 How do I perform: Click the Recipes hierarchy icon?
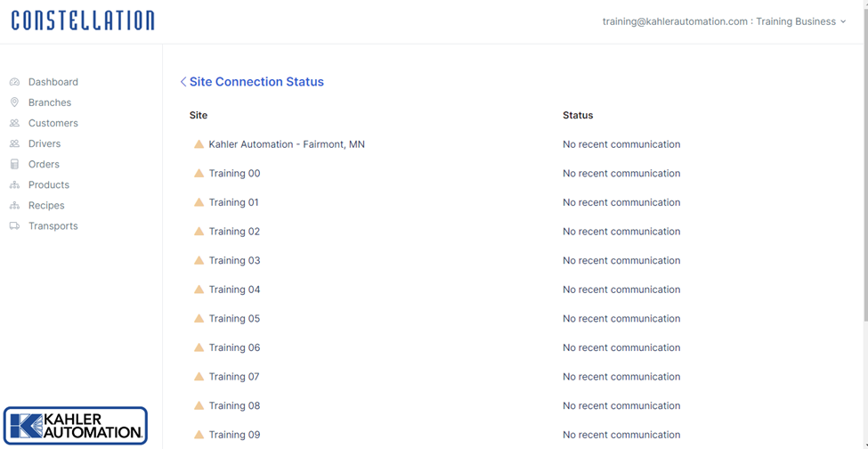pyautogui.click(x=14, y=205)
